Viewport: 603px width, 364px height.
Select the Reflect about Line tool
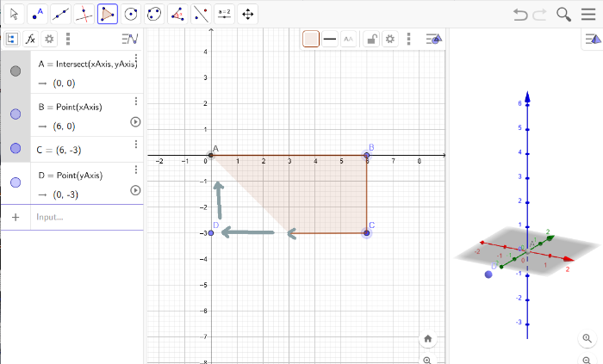click(201, 15)
